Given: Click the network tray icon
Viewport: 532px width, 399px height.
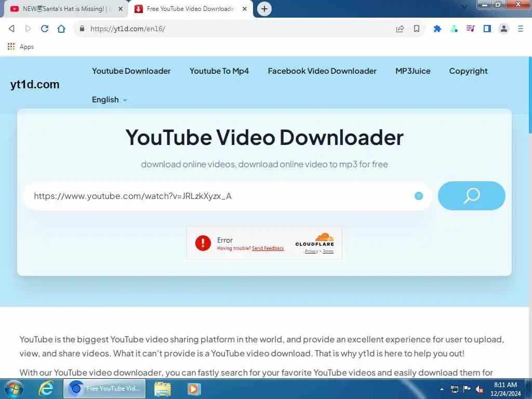Looking at the screenshot, I should point(455,389).
